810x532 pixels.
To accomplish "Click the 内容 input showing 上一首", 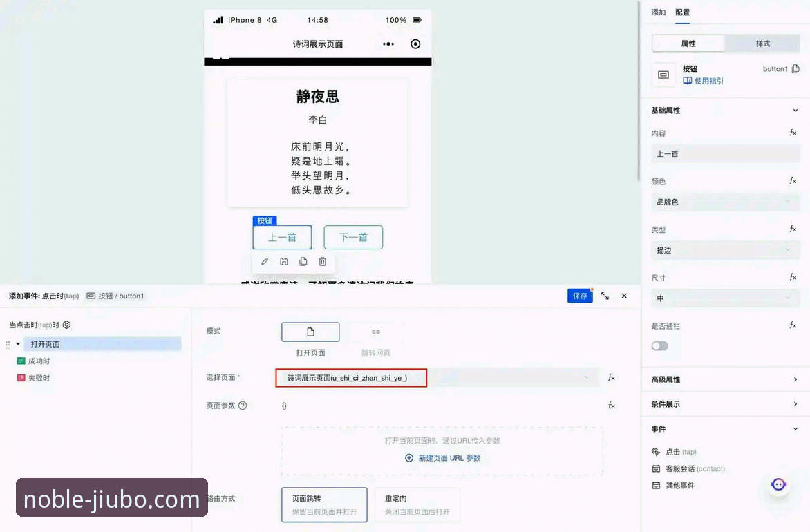I will coord(726,154).
